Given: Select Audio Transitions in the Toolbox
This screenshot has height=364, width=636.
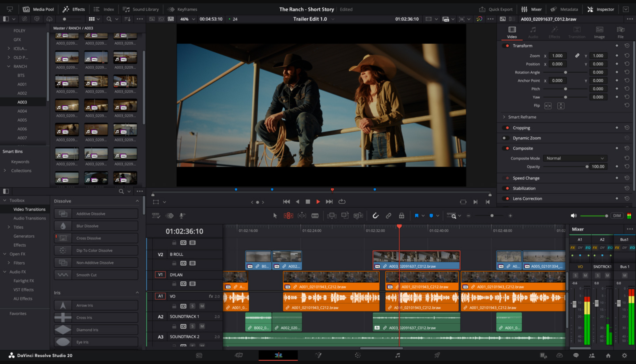Looking at the screenshot, I should pos(30,218).
